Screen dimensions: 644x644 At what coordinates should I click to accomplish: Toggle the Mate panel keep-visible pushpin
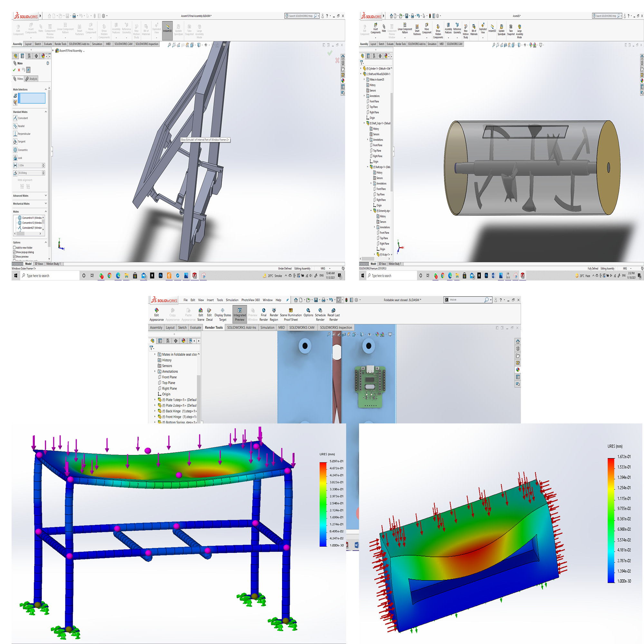click(28, 70)
